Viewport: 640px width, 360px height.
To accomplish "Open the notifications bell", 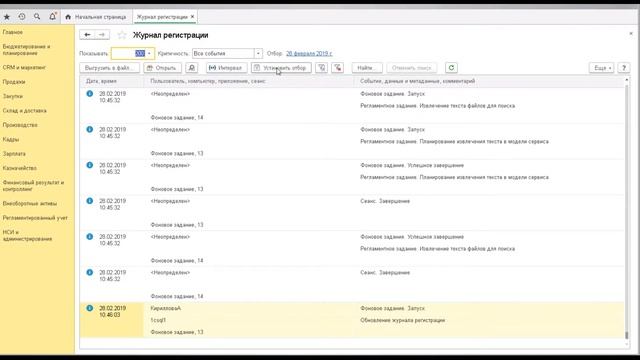I will pyautogui.click(x=53, y=17).
